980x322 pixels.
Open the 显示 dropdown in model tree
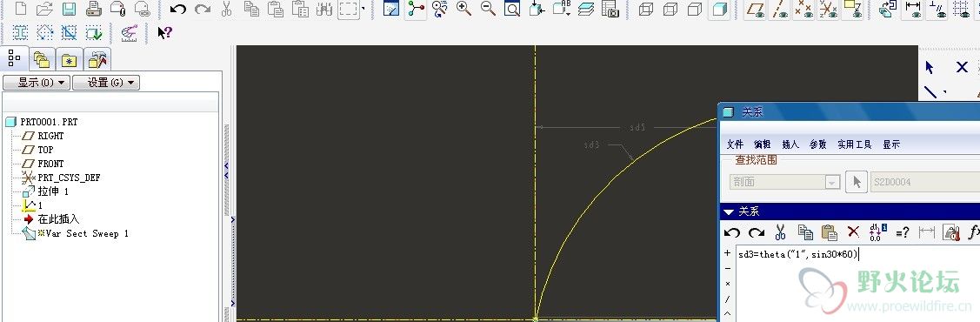tap(37, 83)
